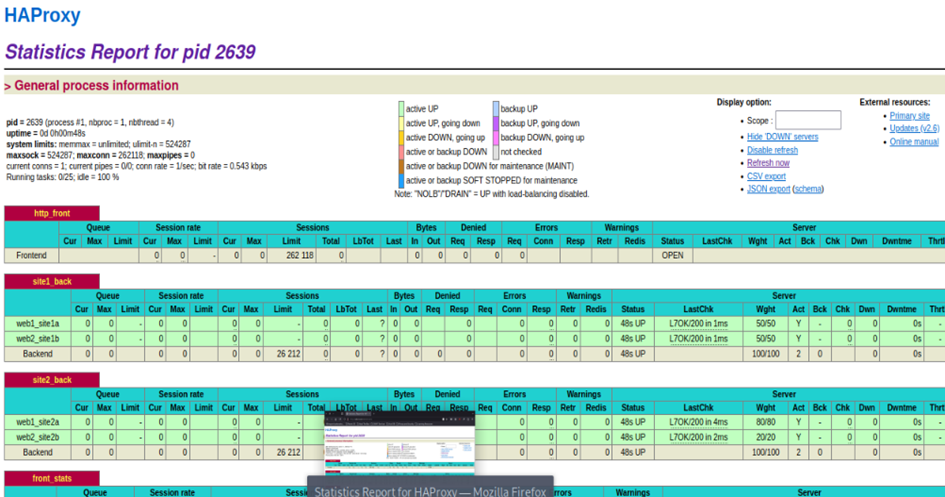Visit the Primary site link
Screen dimensions: 945x497
point(909,116)
